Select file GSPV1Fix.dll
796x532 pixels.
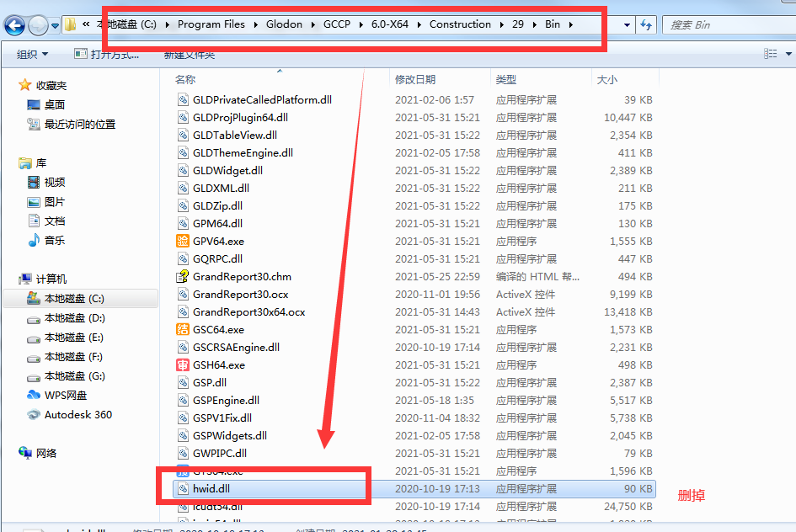pyautogui.click(x=222, y=418)
